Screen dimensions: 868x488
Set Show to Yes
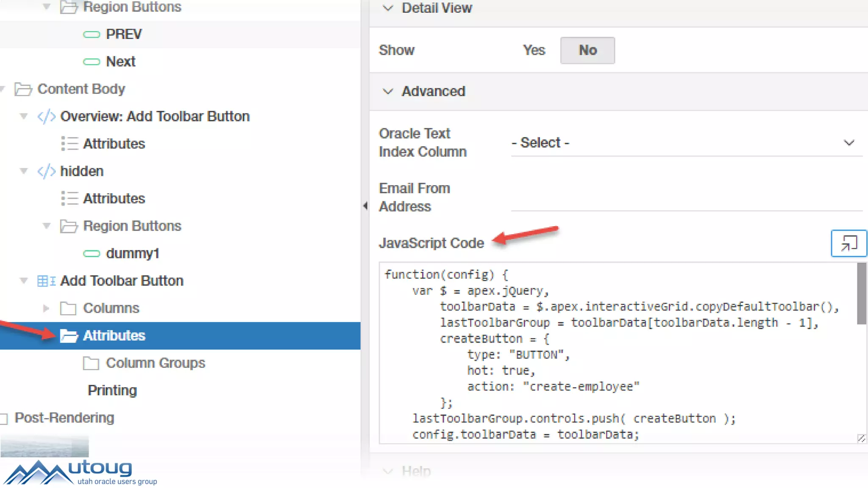534,50
